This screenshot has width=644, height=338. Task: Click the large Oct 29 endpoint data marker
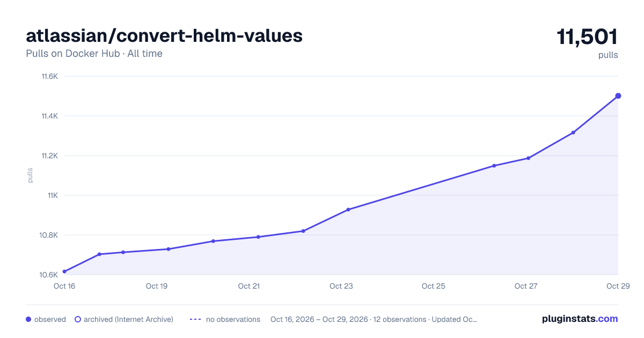pyautogui.click(x=618, y=96)
